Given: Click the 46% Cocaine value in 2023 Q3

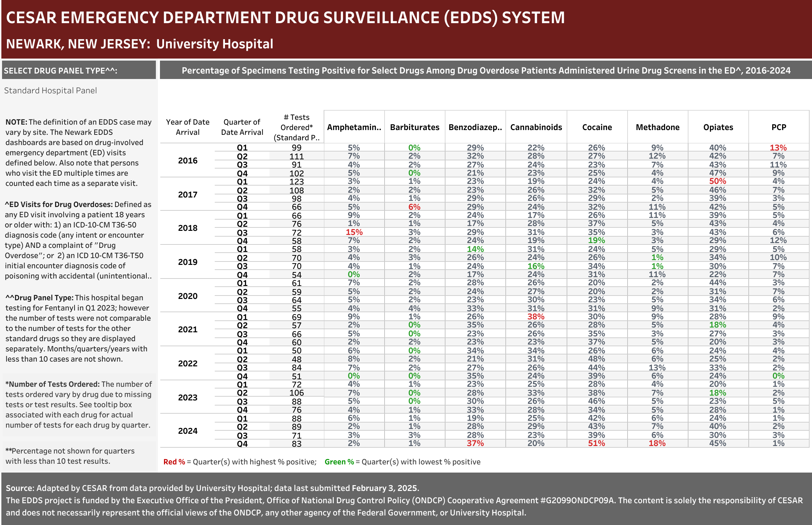Looking at the screenshot, I should pyautogui.click(x=596, y=401).
